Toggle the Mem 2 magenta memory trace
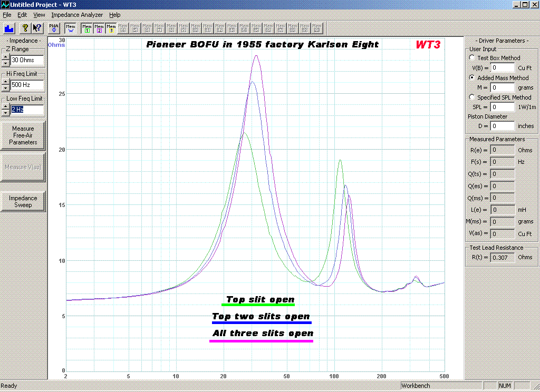This screenshot has width=540, height=392. point(99,28)
